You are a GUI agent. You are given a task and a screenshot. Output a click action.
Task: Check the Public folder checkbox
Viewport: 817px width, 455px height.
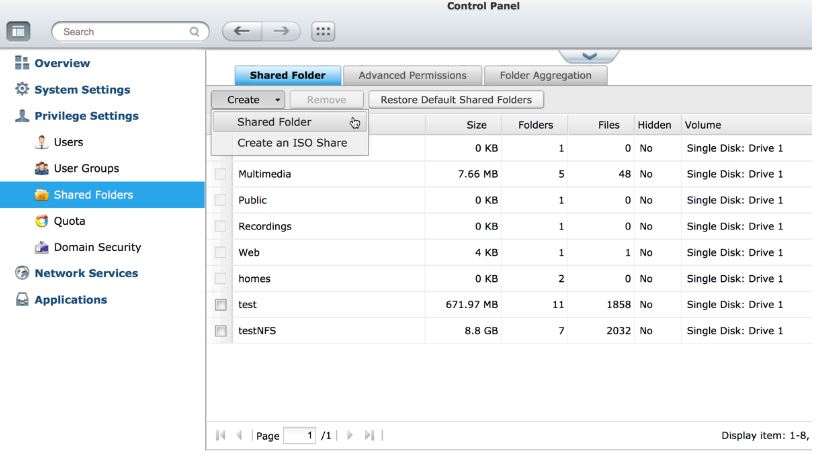click(x=220, y=200)
